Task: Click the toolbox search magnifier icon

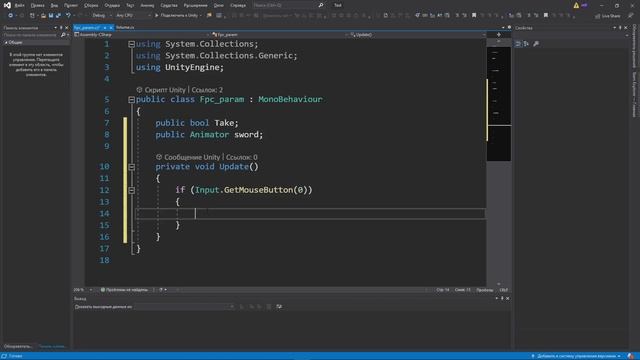Action: click(x=63, y=35)
